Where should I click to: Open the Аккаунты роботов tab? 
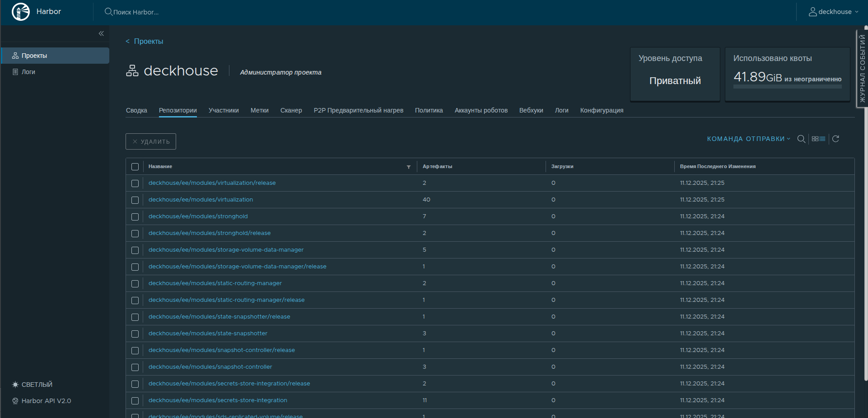pos(481,110)
